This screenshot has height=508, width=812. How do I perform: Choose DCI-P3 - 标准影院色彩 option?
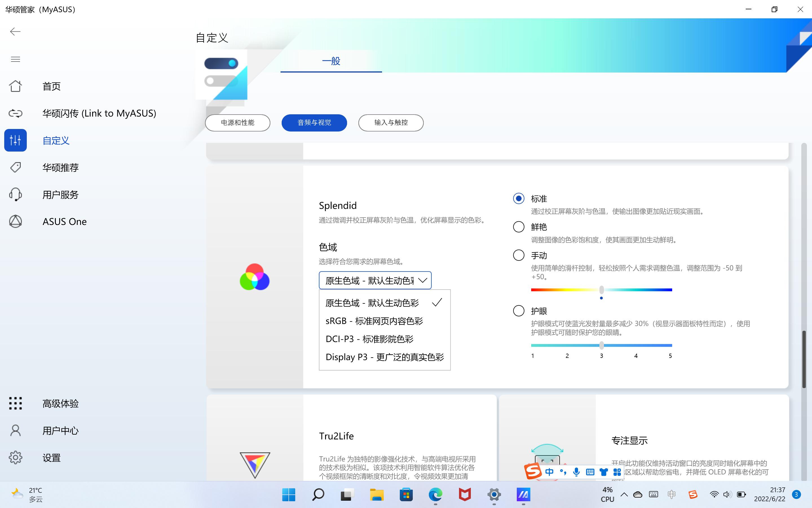(x=385, y=339)
